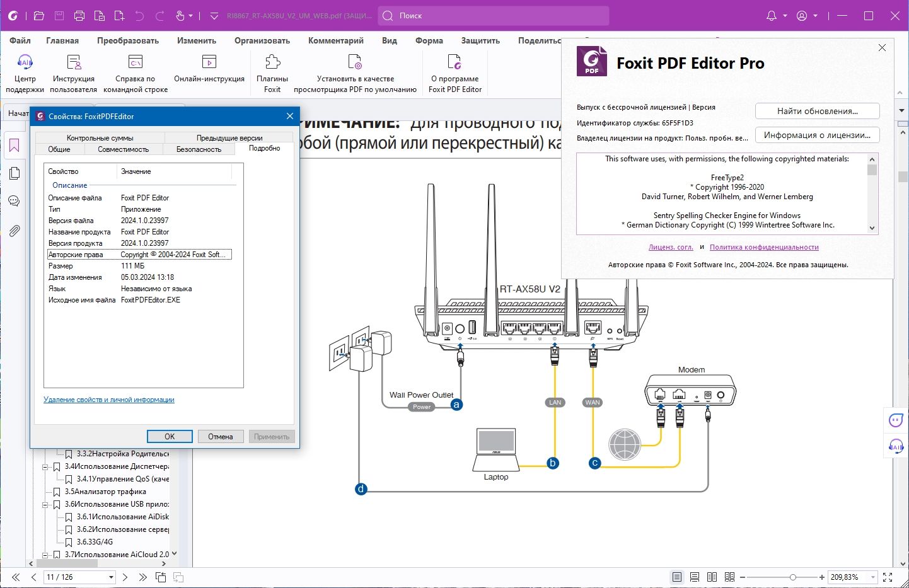Viewport: 909px width, 588px height.
Task: Show the Comments panel in left sidebar
Action: (x=14, y=202)
